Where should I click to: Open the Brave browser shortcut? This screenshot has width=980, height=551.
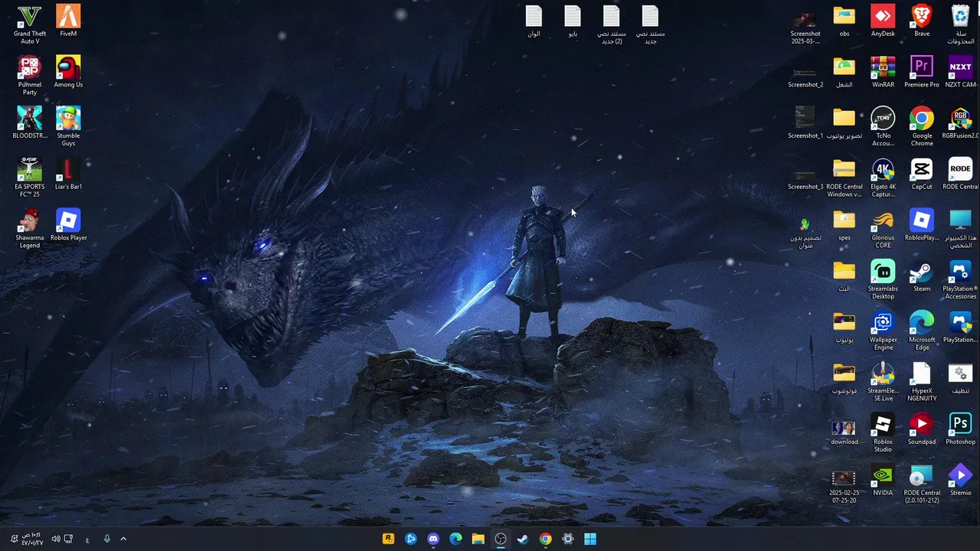tap(922, 21)
